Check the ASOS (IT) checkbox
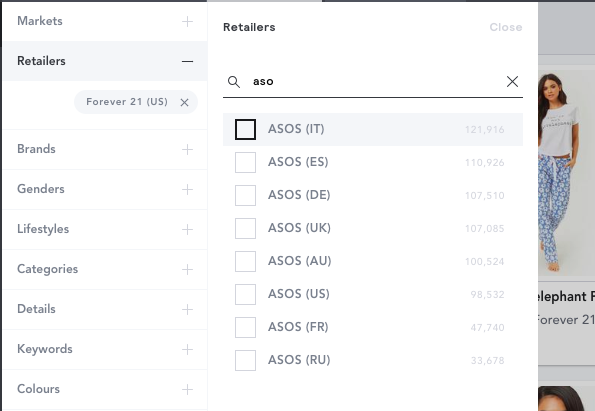Viewport: 595px width, 411px height. click(245, 129)
